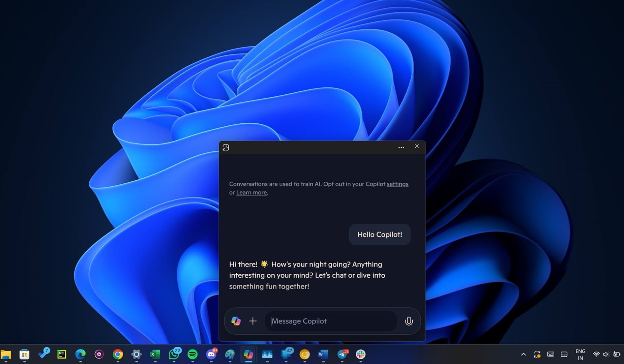
Task: Open the ENG IN language switcher
Action: point(580,354)
